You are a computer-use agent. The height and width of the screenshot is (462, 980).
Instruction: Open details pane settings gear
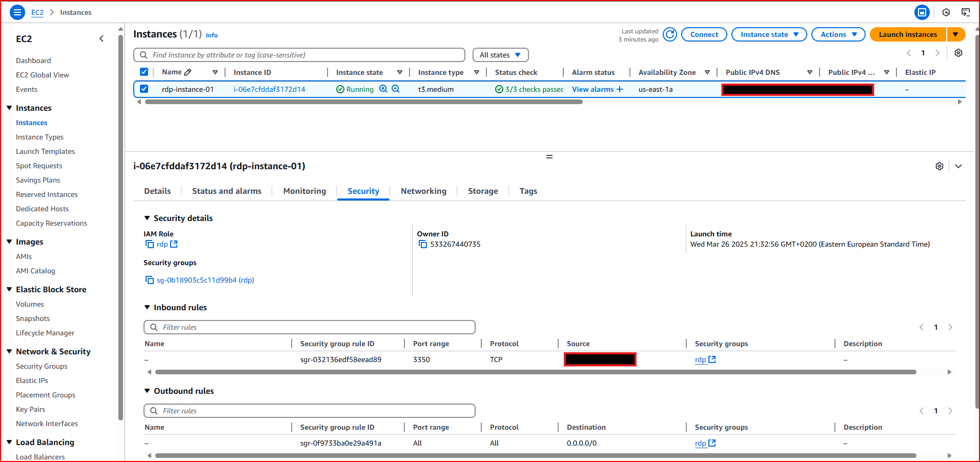pyautogui.click(x=940, y=166)
